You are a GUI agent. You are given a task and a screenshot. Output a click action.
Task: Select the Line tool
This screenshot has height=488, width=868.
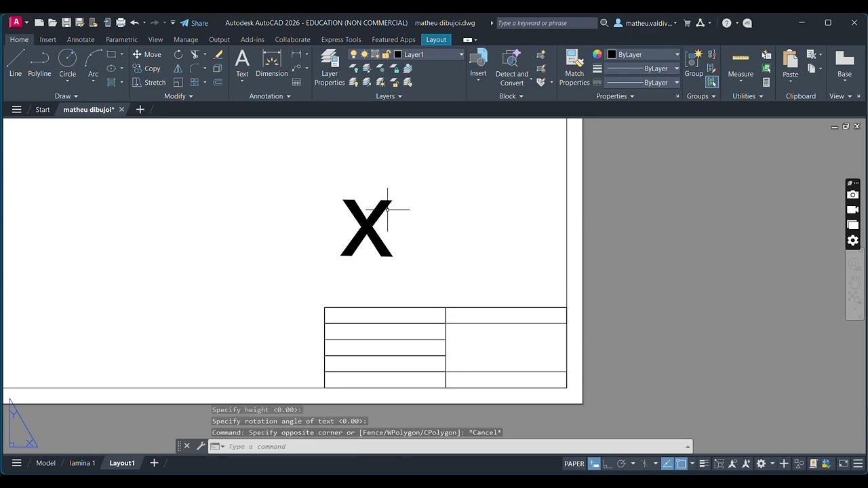pyautogui.click(x=15, y=63)
